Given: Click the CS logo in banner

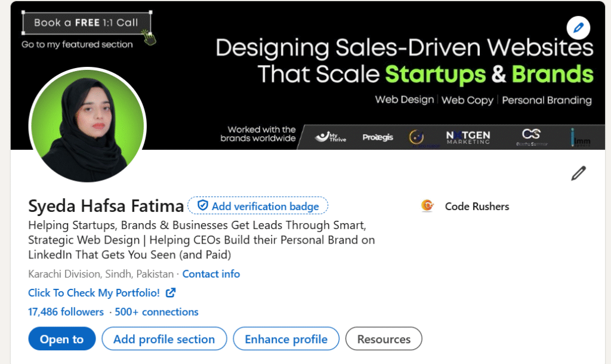Looking at the screenshot, I should tap(532, 137).
